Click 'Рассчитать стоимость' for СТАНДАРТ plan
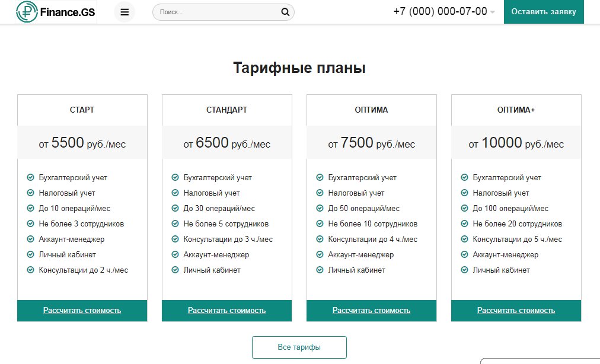Image resolution: width=600 pixels, height=364 pixels. pyautogui.click(x=226, y=311)
